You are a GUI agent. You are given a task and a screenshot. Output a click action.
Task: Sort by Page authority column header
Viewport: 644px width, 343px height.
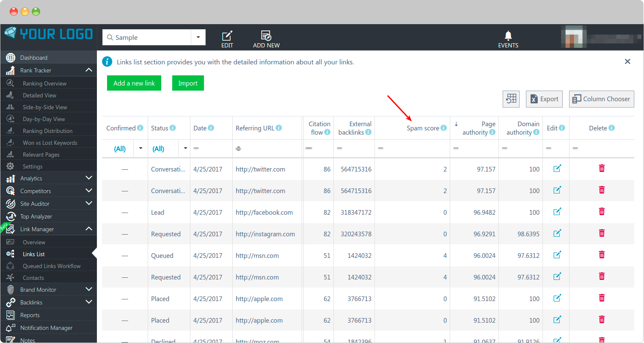point(474,128)
